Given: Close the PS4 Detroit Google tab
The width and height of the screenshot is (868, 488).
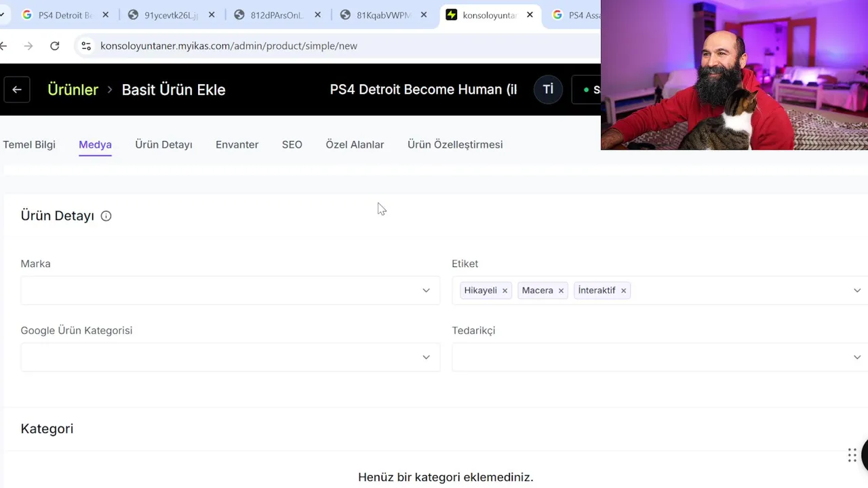Looking at the screenshot, I should point(105,15).
